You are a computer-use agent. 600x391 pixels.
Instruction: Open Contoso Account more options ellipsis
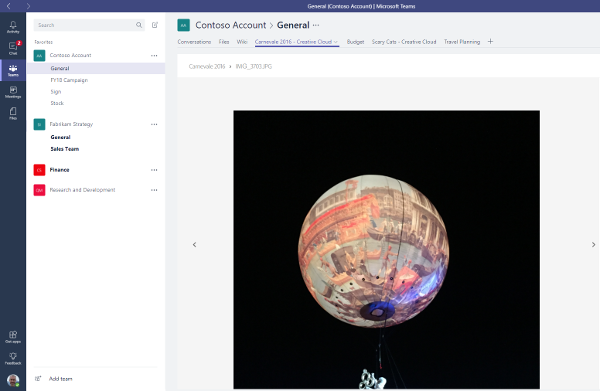pos(154,55)
